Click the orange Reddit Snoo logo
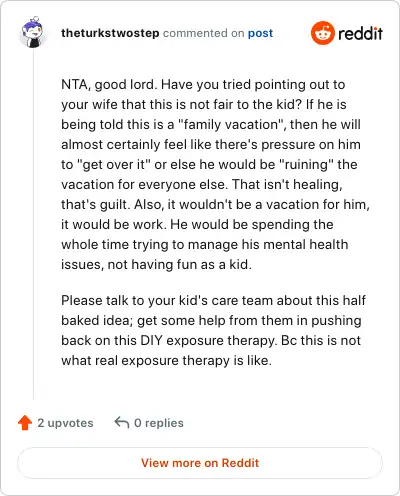 click(322, 33)
